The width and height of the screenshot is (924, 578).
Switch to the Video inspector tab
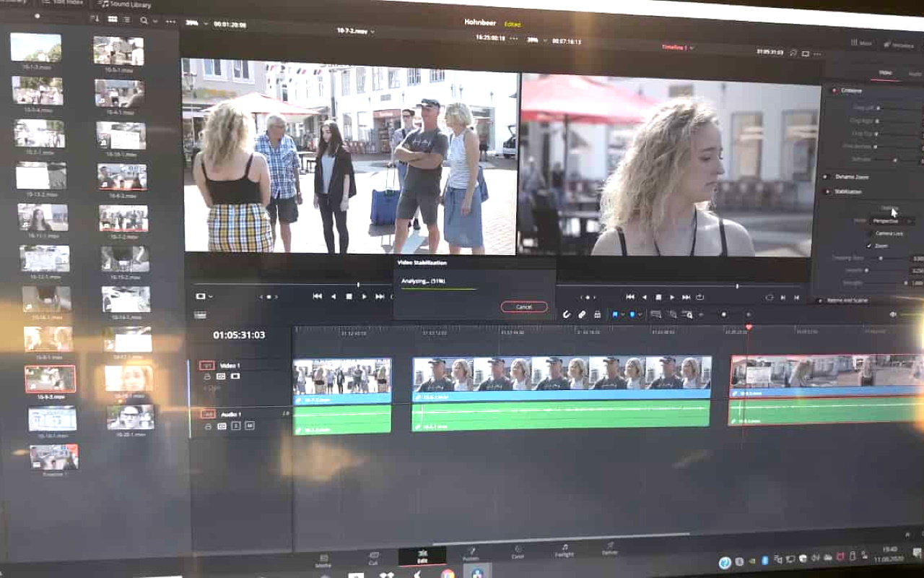[885, 73]
